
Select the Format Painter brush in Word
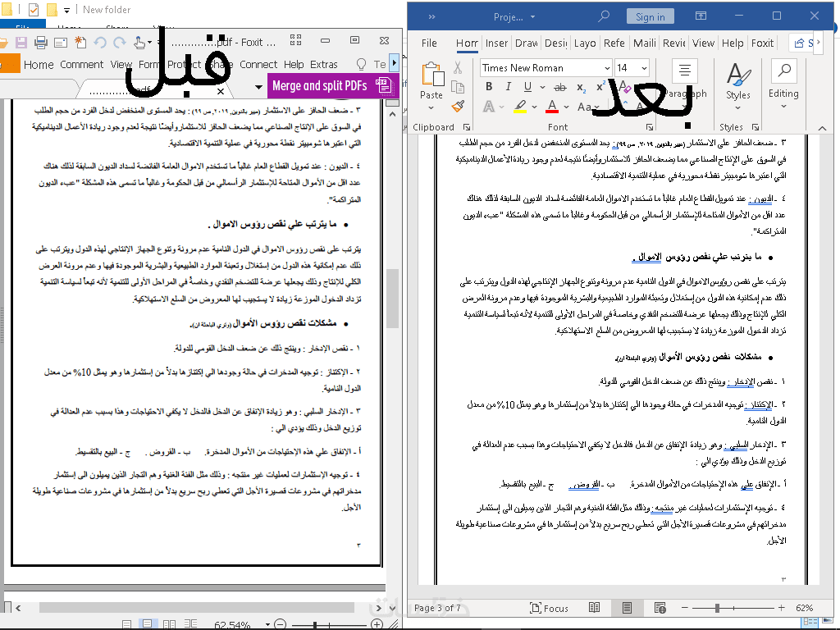point(458,106)
